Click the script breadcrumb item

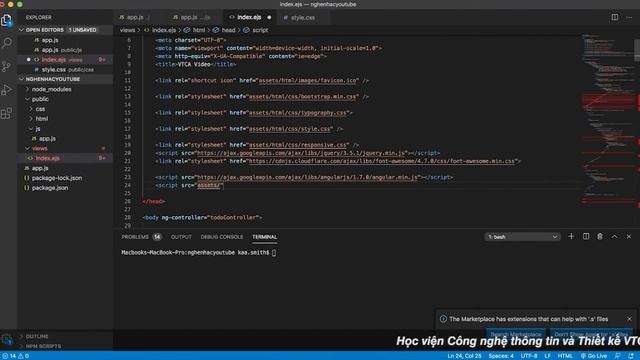tap(260, 30)
